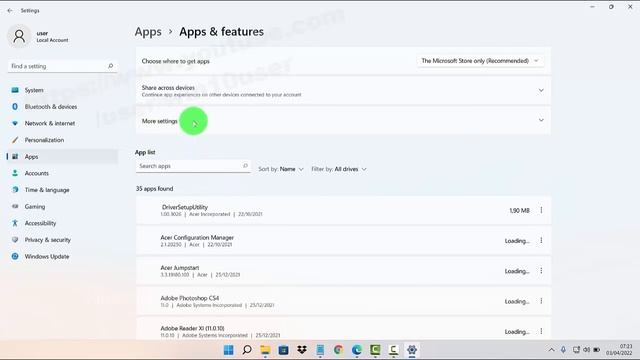The width and height of the screenshot is (640, 360).
Task: Click the Find a setting search box
Action: pyautogui.click(x=62, y=66)
